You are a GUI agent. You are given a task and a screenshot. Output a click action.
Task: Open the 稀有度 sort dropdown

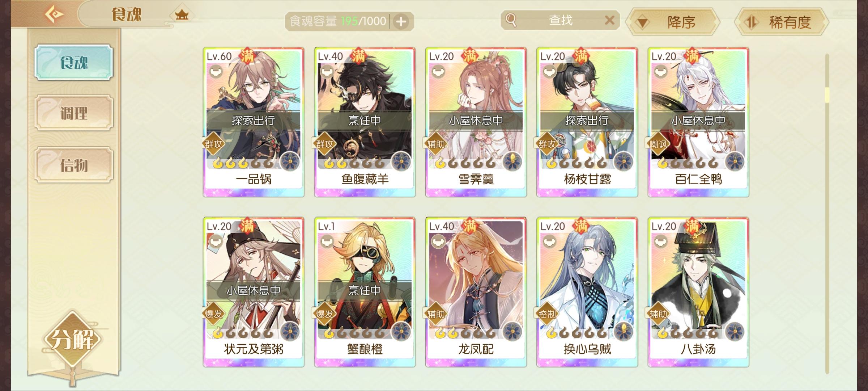coord(782,22)
